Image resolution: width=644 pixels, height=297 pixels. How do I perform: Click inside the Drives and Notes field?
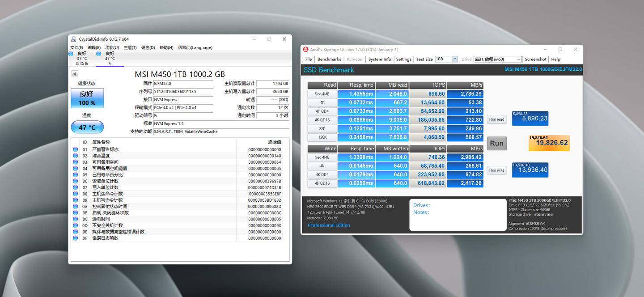pos(456,215)
